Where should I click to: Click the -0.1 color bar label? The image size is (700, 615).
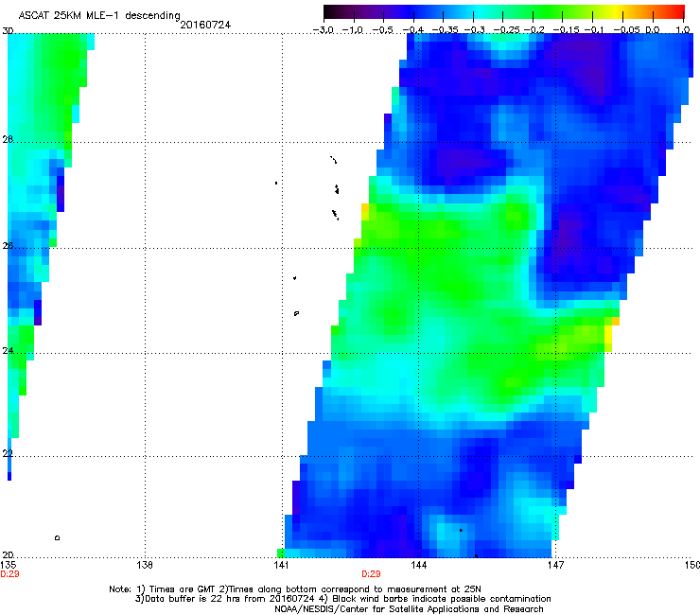click(x=594, y=30)
